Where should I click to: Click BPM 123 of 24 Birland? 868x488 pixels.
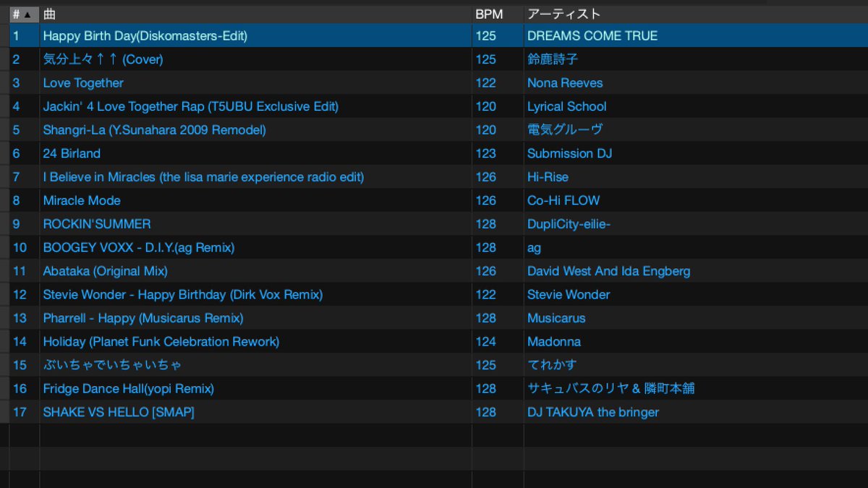click(x=486, y=153)
